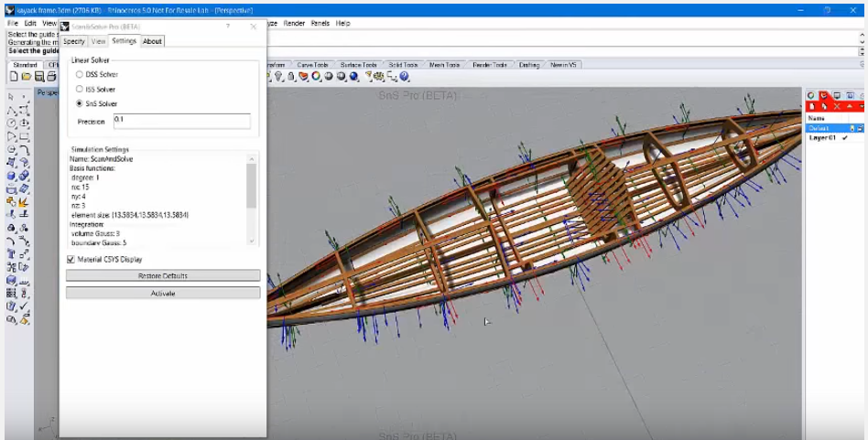Open the Edit menu
Image resolution: width=868 pixels, height=440 pixels.
[30, 23]
